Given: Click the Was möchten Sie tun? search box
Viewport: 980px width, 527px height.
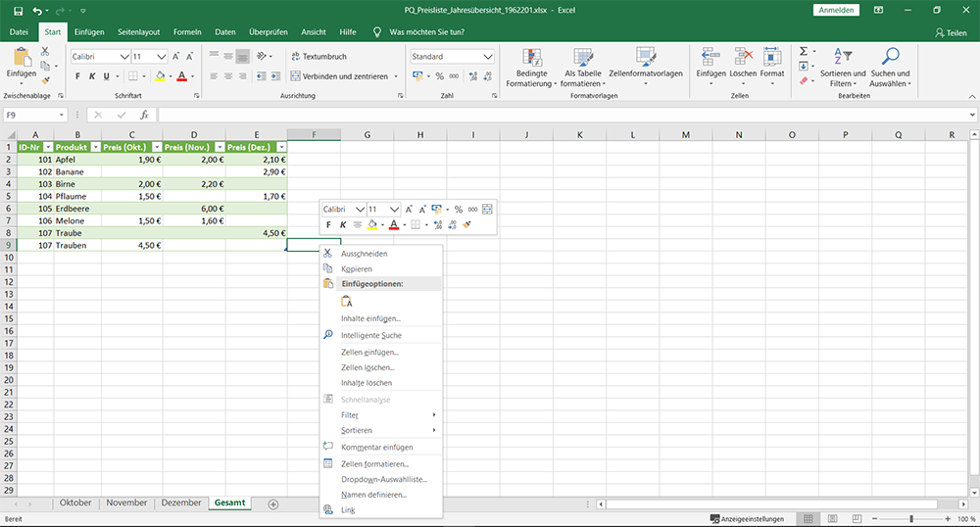Looking at the screenshot, I should 427,32.
